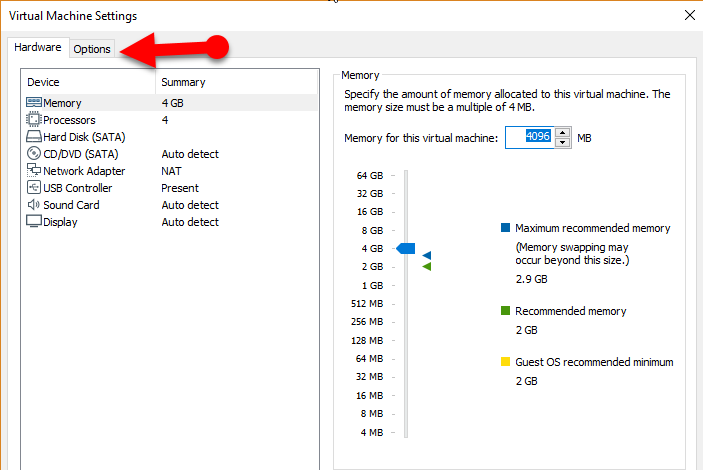
Task: Click the green recommended memory marker
Action: click(x=427, y=267)
